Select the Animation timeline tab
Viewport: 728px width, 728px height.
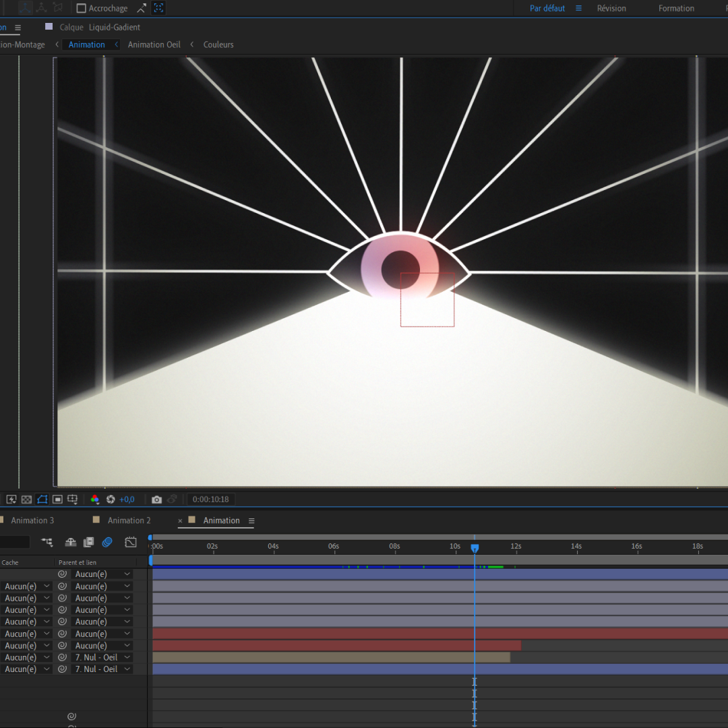[x=222, y=520]
